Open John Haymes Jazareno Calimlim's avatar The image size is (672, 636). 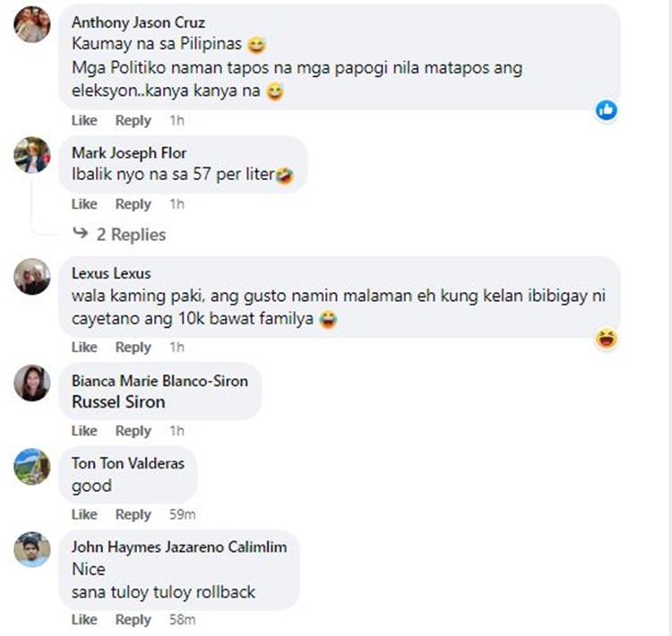coord(32,550)
